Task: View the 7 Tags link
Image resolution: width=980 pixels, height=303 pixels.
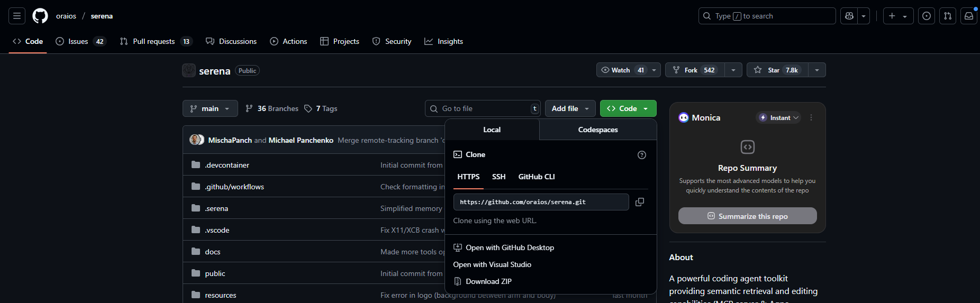Action: click(x=321, y=108)
